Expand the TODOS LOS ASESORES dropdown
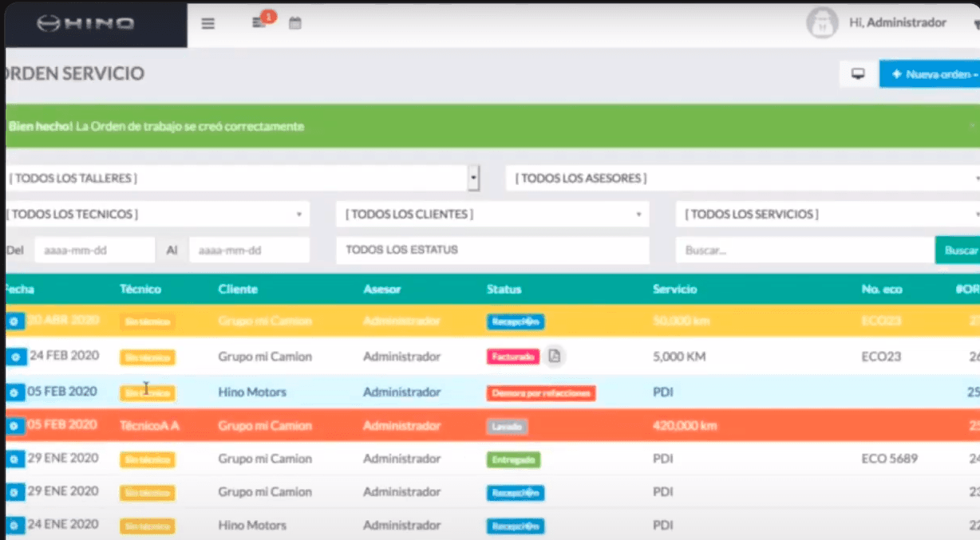Screen dimensions: 980x540 point(742,179)
